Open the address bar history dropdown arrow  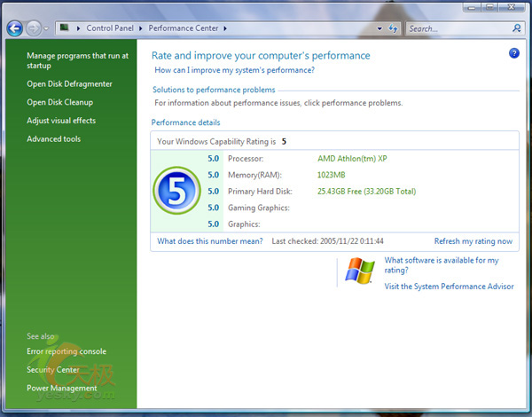(379, 28)
